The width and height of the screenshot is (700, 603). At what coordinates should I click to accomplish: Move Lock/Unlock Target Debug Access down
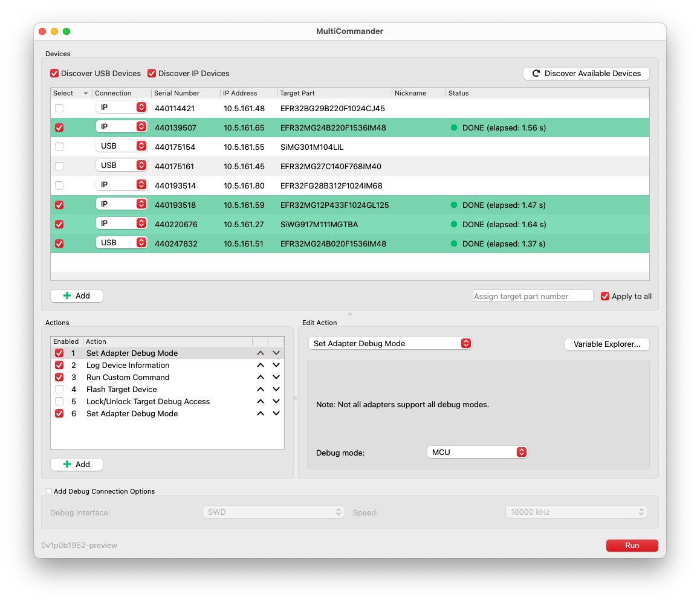pyautogui.click(x=276, y=402)
